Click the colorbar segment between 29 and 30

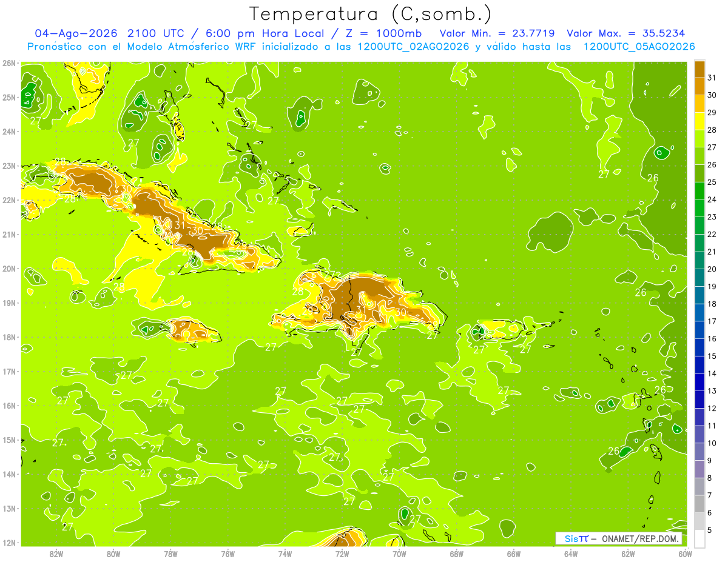click(x=699, y=104)
